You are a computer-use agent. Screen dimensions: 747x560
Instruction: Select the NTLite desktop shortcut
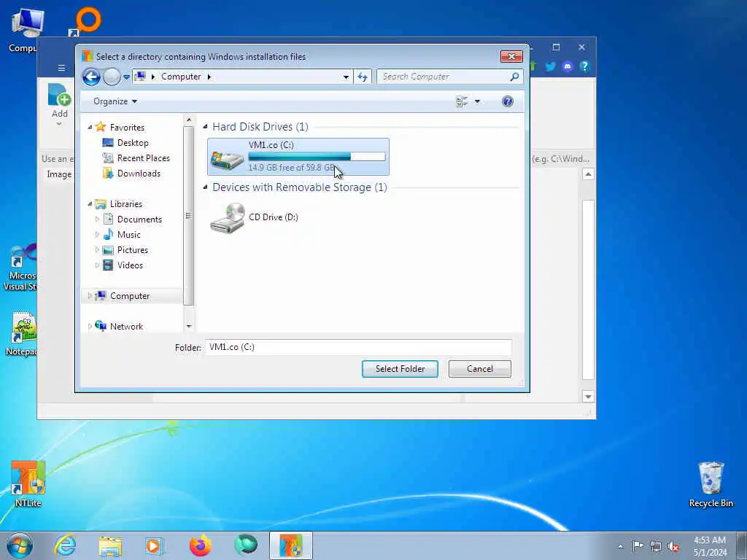[28, 484]
